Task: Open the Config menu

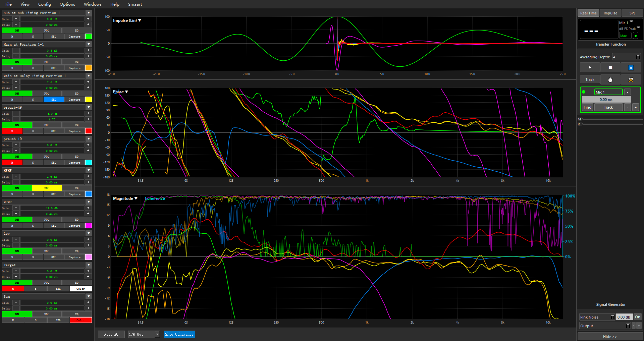Action: click(44, 4)
